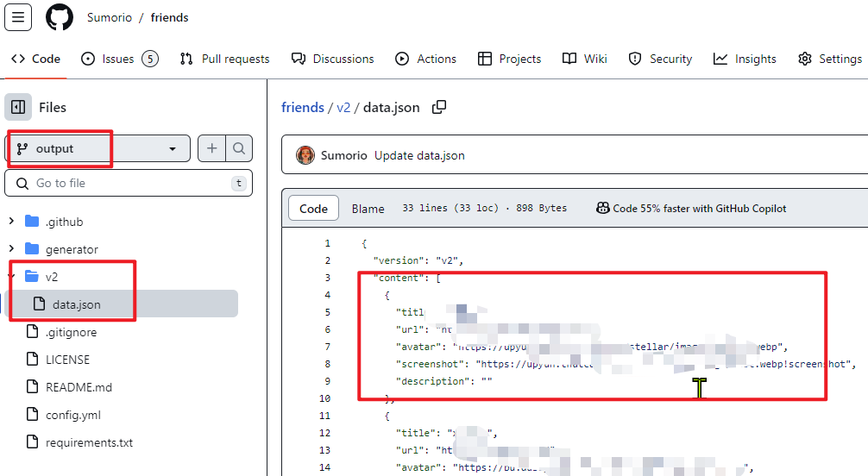
Task: Open the LICENSE file
Action: pos(58,360)
